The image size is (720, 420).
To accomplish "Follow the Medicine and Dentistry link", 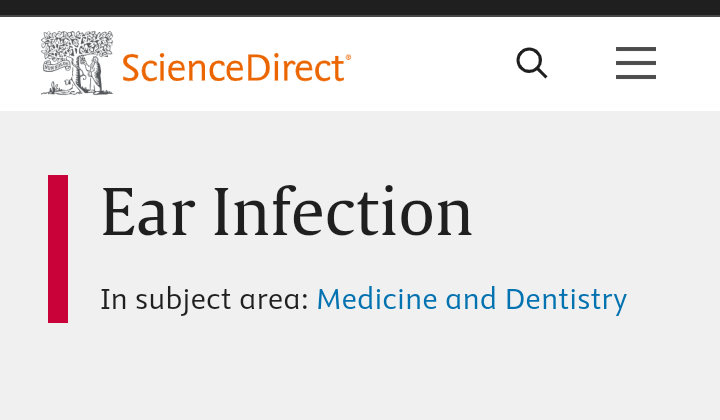I will 472,299.
